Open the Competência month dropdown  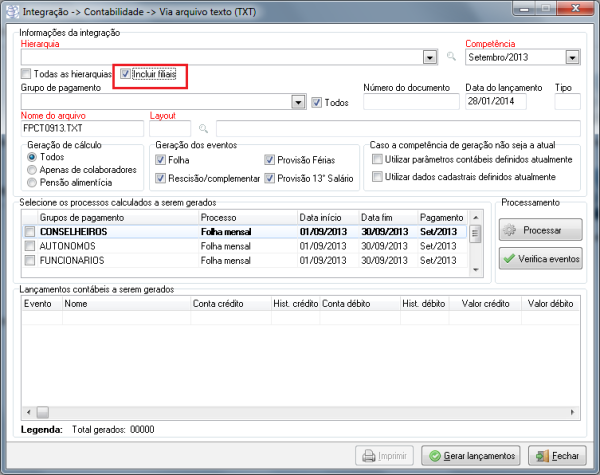pos(572,58)
